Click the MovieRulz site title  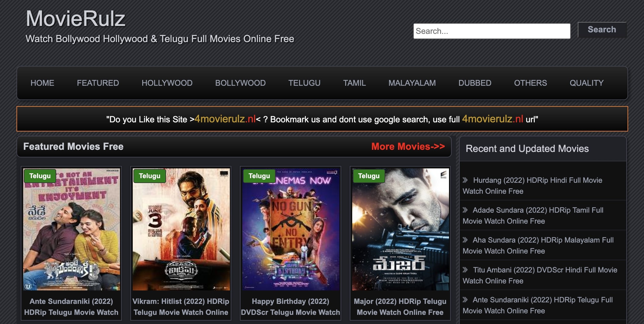75,19
